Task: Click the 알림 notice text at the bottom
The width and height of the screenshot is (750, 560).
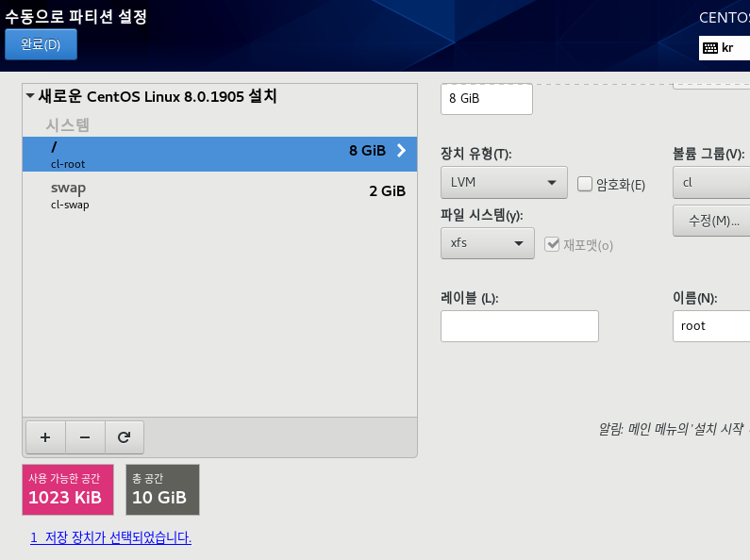Action: click(674, 429)
